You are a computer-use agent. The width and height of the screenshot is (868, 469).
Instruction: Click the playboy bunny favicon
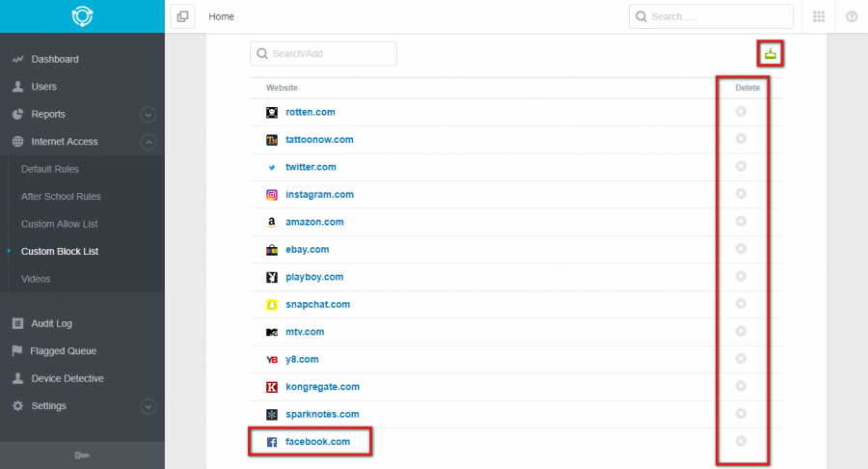(272, 277)
